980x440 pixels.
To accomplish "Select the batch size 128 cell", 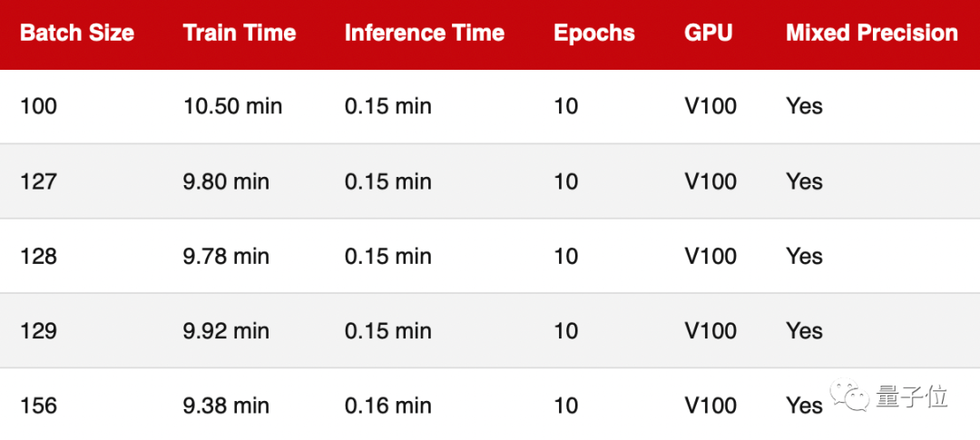I will tap(38, 256).
